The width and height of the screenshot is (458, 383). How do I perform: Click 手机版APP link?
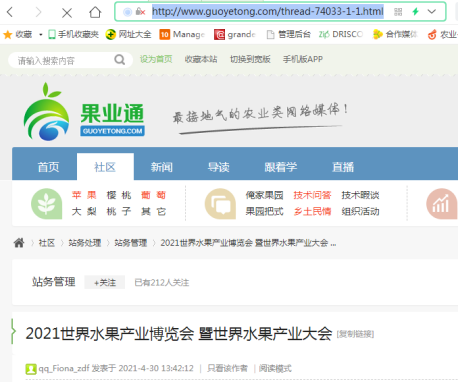tap(303, 59)
